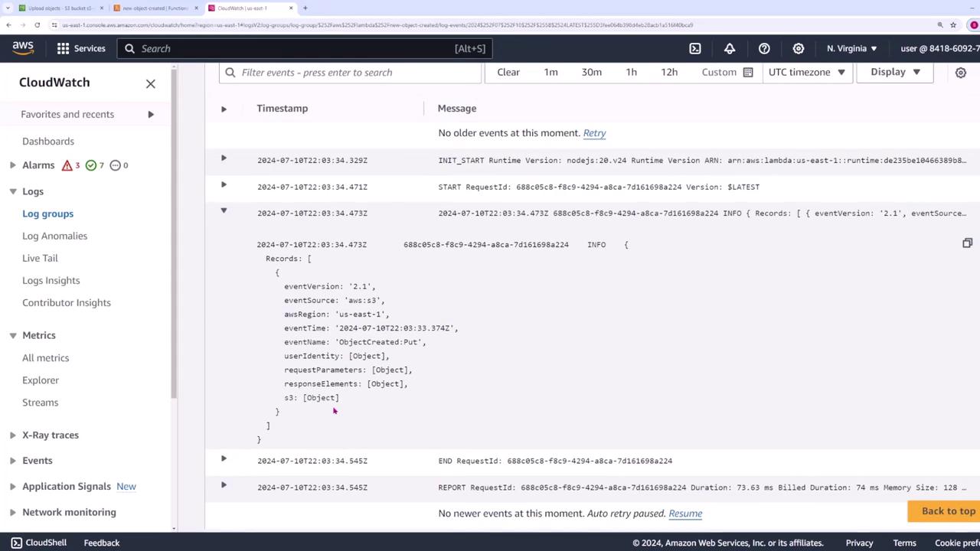Set time range to 1h
Viewport: 980px width, 551px height.
[x=631, y=72]
